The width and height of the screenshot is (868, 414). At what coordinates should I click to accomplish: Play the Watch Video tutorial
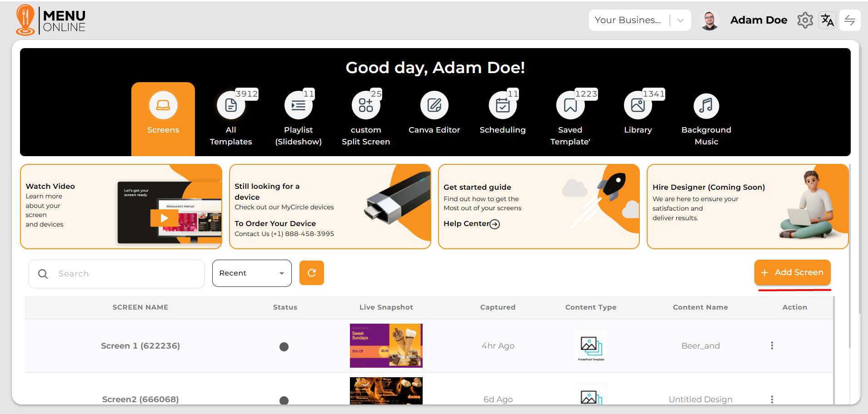tap(164, 218)
